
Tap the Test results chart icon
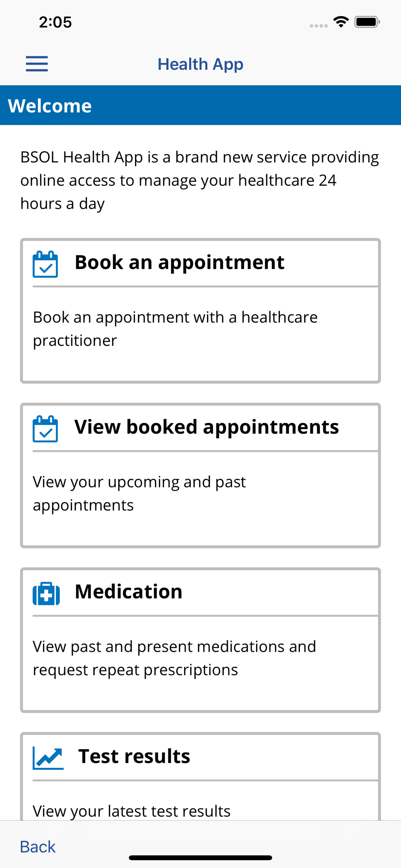[48, 758]
